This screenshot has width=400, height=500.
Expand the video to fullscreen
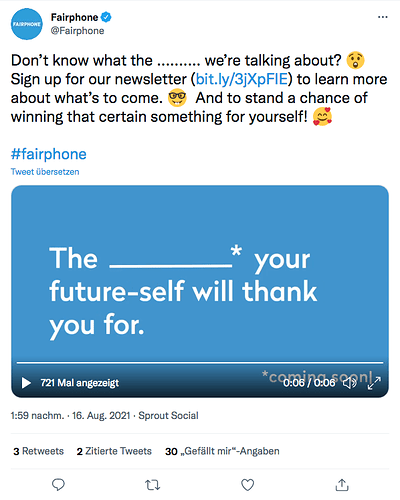[x=374, y=383]
